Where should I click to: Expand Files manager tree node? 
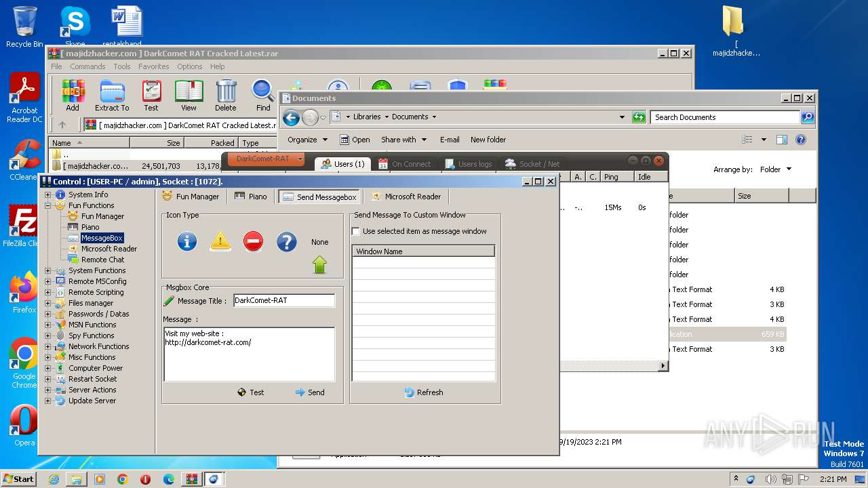coord(48,303)
